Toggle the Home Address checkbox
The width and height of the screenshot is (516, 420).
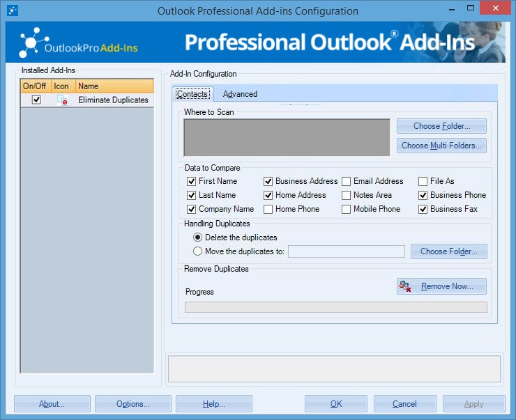click(268, 195)
